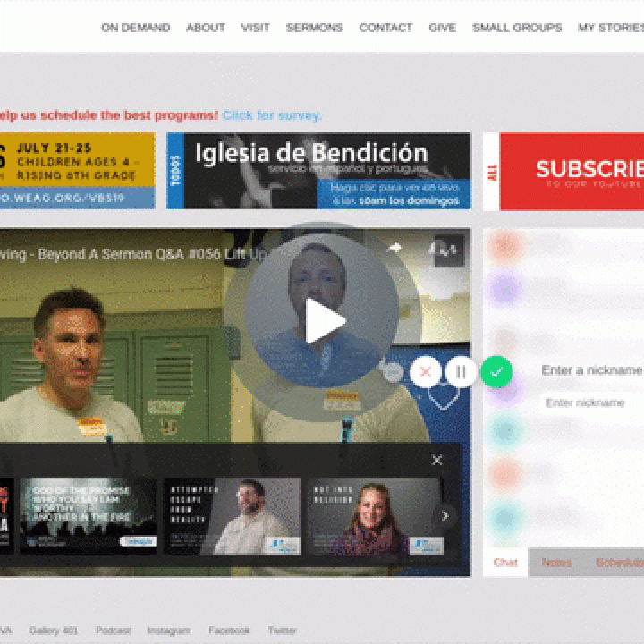Switch to the Notes tab
This screenshot has width=644, height=644.
556,563
